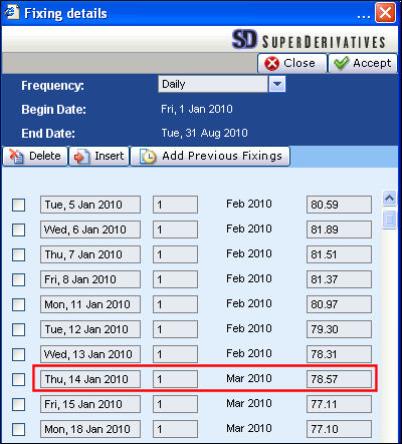Click the Add Previous Fixings button label

222,156
